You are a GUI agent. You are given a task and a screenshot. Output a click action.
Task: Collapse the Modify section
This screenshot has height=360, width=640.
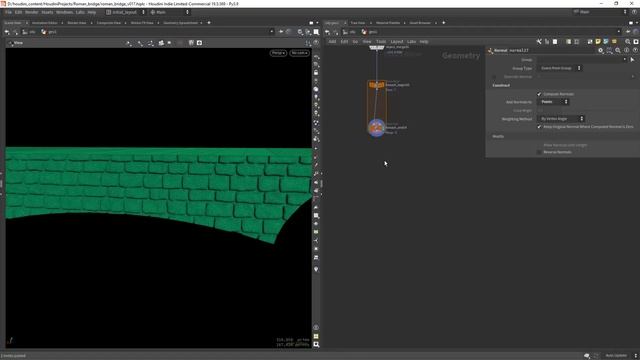pos(498,136)
